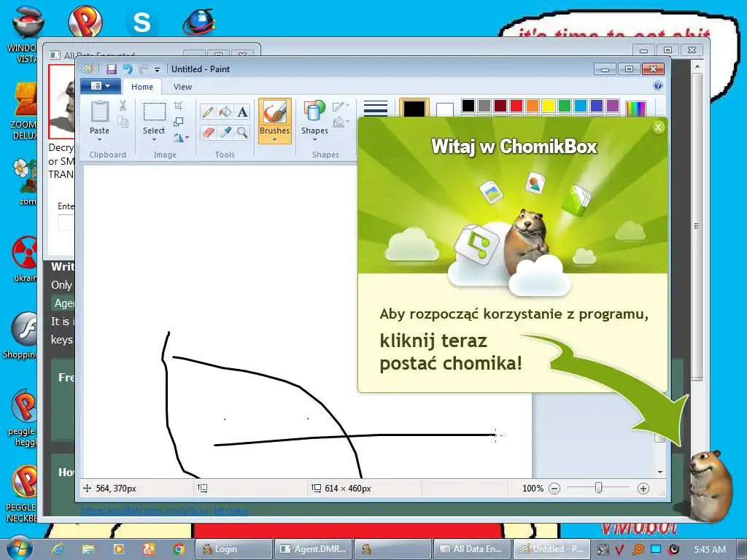Click the Save icon in Paint's quick access toolbar

[112, 69]
